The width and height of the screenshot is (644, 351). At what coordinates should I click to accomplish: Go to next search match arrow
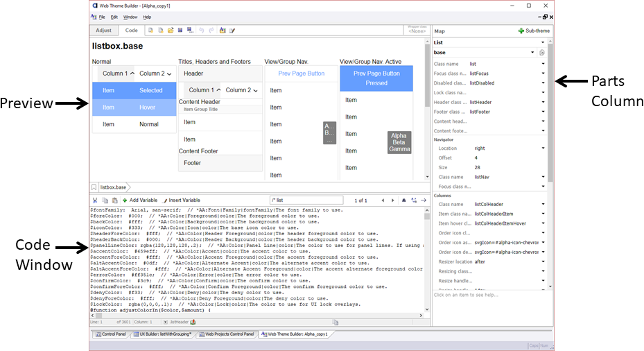392,200
